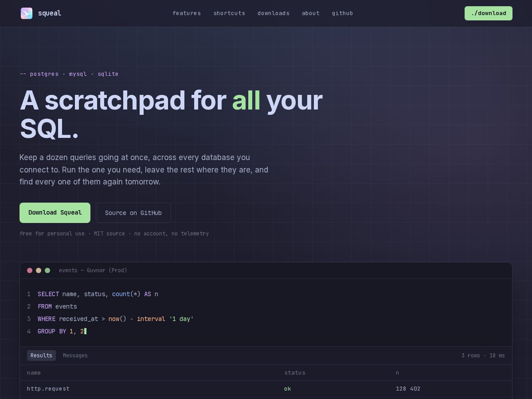Viewport: 532px width, 399px height.
Task: Click the ./download button in header
Action: (x=489, y=13)
